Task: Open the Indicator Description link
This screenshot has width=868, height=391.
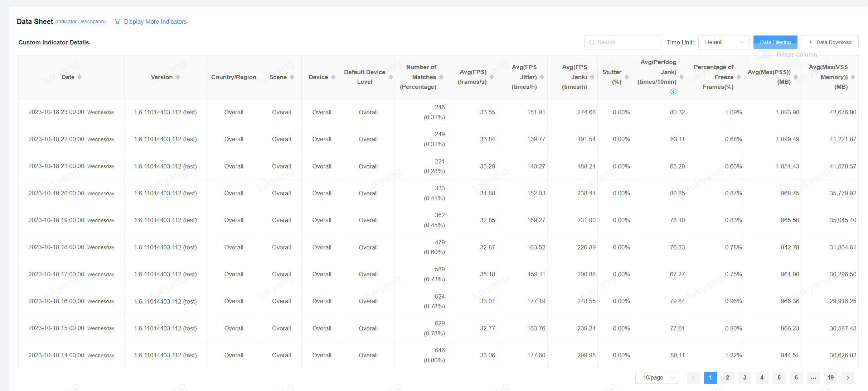Action: pyautogui.click(x=81, y=22)
